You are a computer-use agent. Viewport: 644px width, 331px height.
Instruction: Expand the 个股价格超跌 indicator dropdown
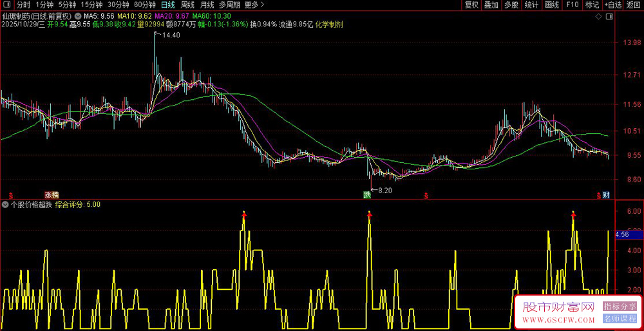point(5,204)
